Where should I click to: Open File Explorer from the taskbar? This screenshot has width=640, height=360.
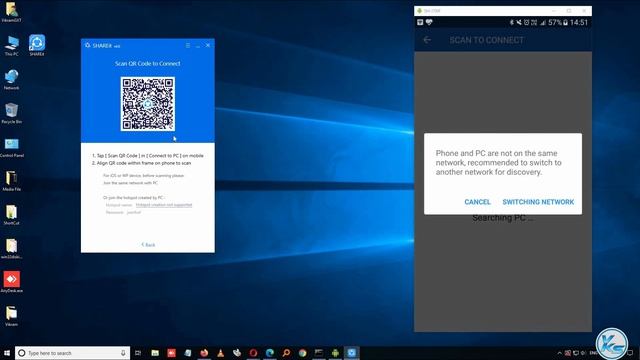155,353
